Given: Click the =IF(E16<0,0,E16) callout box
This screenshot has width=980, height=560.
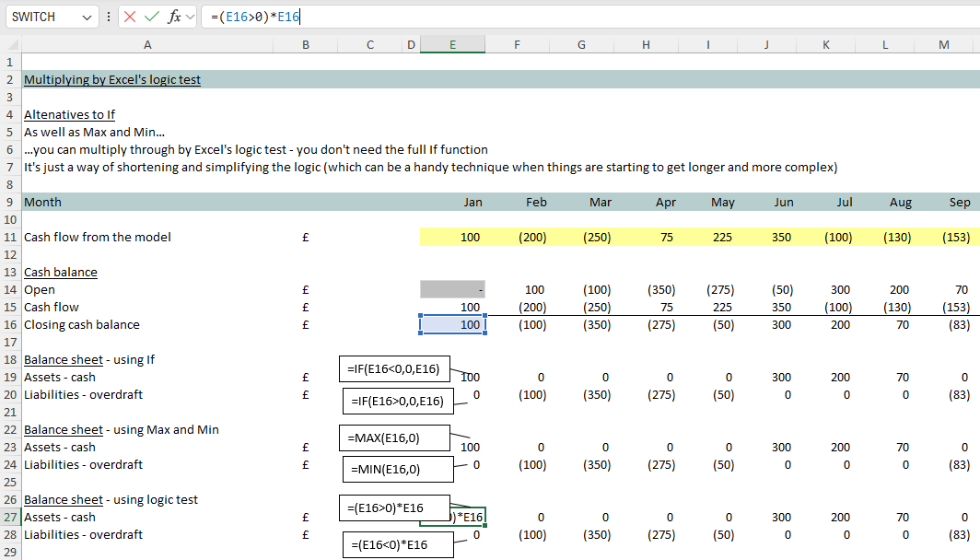Looking at the screenshot, I should tap(393, 369).
